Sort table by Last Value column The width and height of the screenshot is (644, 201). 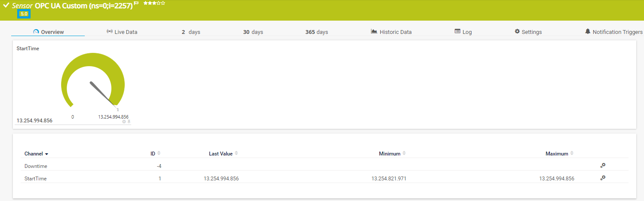[236, 153]
